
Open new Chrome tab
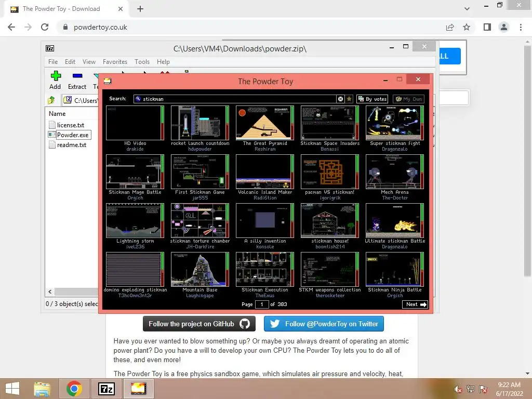click(x=140, y=9)
